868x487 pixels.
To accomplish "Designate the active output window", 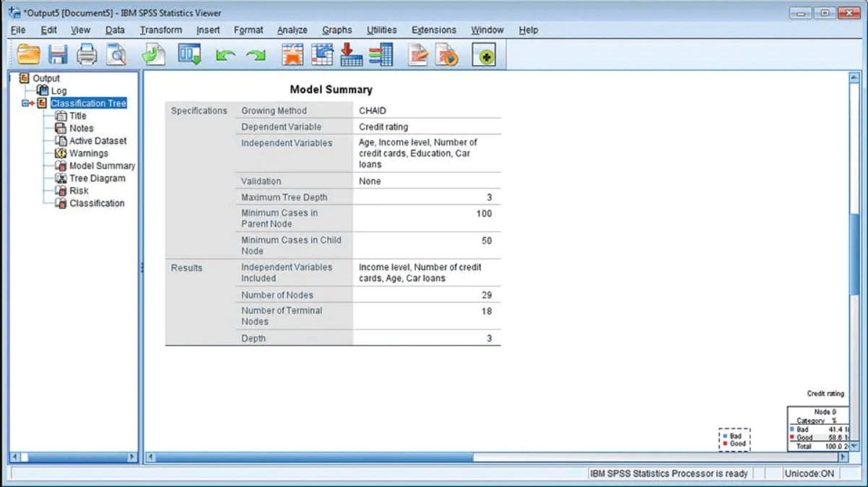I will pyautogui.click(x=483, y=54).
